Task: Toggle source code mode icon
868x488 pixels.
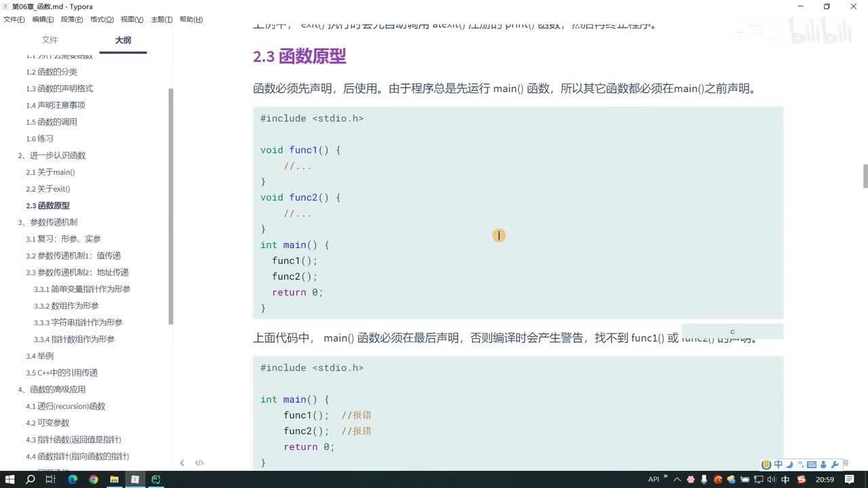Action: [199, 463]
